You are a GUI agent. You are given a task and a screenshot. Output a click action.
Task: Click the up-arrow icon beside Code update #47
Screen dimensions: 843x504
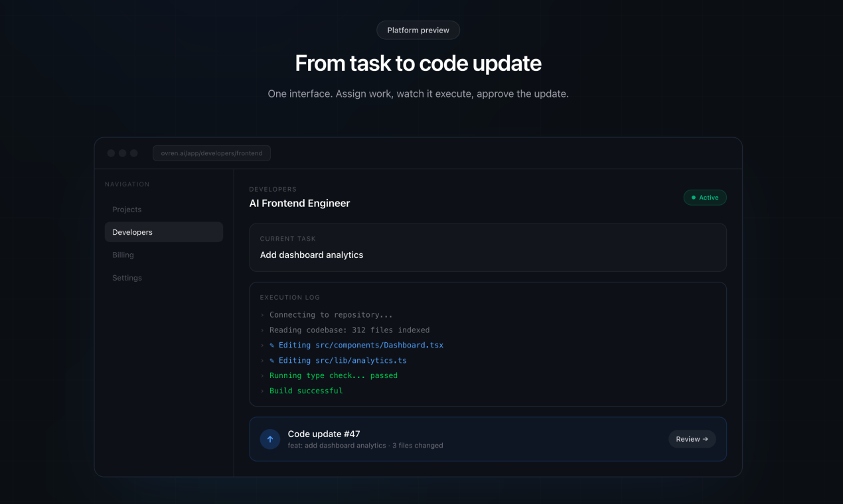269,439
